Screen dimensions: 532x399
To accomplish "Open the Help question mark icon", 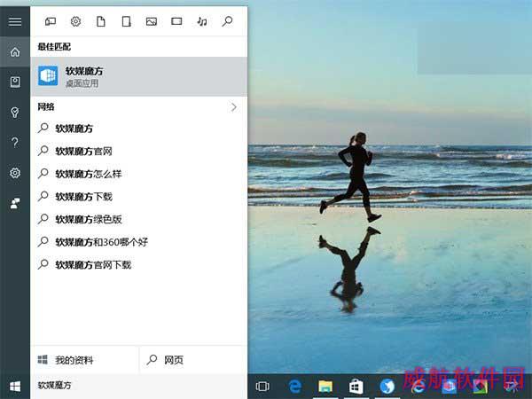I will [x=15, y=143].
